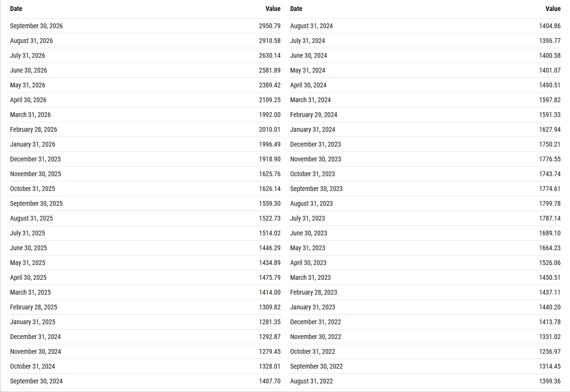Click the February 29, 2024 date
This screenshot has width=570, height=392.
(x=314, y=115)
